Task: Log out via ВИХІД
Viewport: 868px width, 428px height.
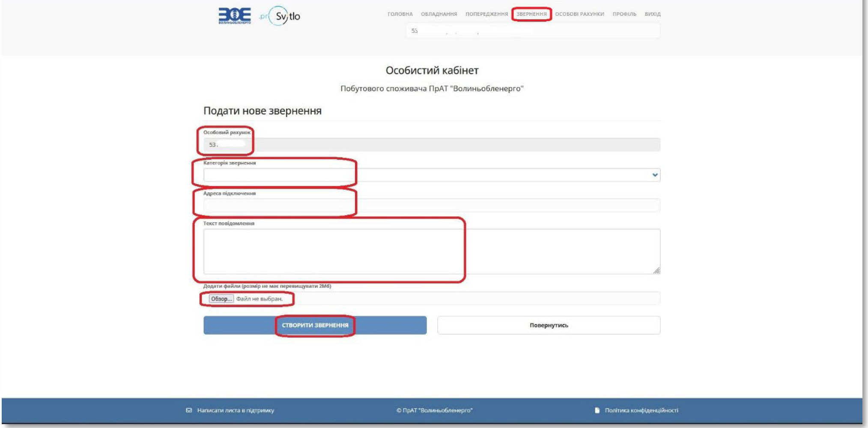Action: [653, 14]
